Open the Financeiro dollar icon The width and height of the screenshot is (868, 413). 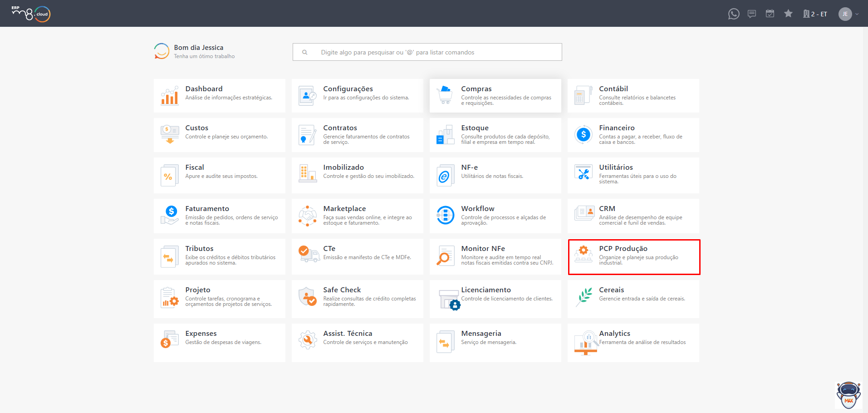tap(584, 134)
